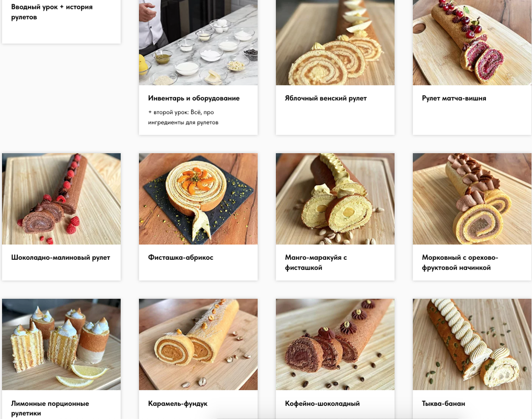532x419 pixels.
Task: Click the Лимонные порционные рулетики caption
Action: (x=50, y=409)
